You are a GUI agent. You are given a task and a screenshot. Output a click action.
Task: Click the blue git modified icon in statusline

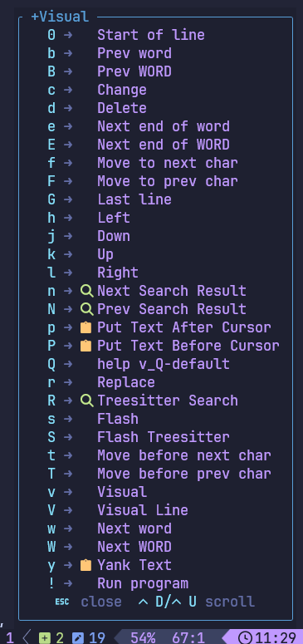[77, 638]
